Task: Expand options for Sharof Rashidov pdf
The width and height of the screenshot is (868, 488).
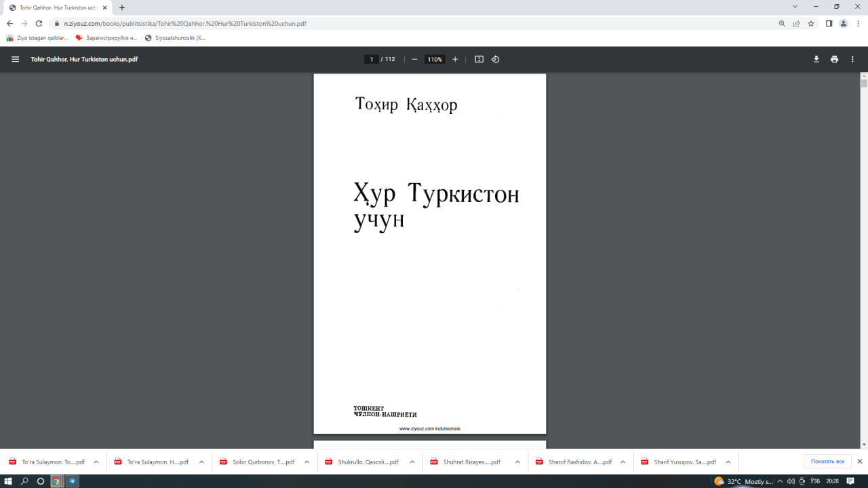Action: pyautogui.click(x=623, y=462)
